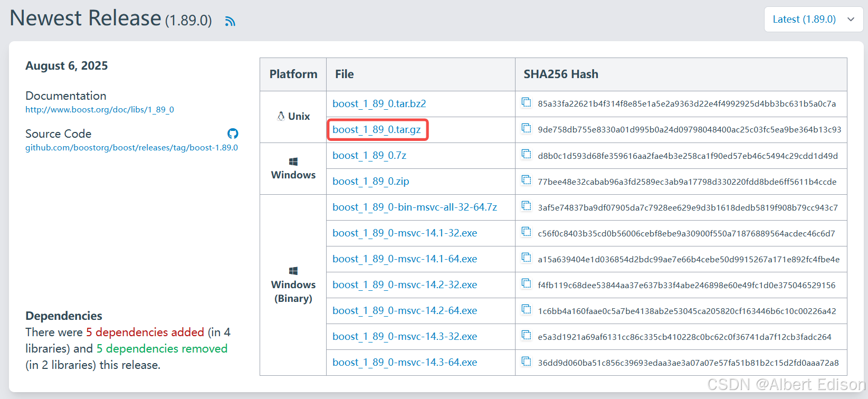Download boost_1_89_0.tar.gz
The width and height of the screenshot is (868, 399).
377,129
